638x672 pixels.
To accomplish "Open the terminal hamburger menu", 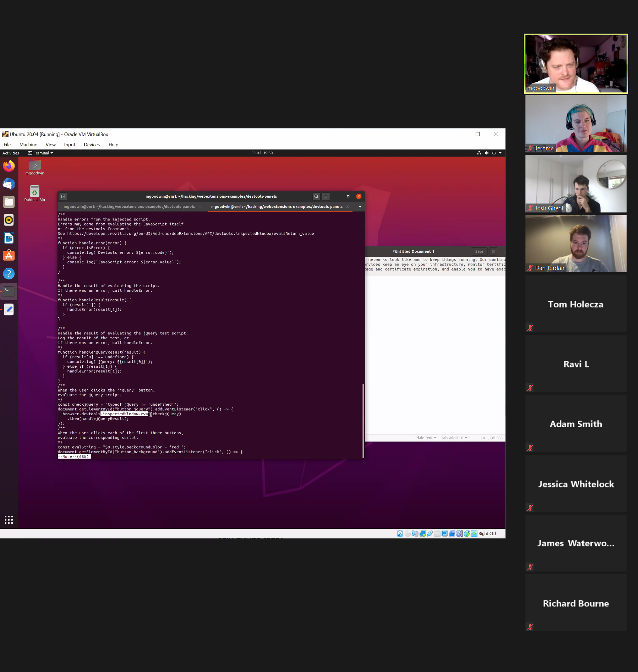I will (326, 196).
